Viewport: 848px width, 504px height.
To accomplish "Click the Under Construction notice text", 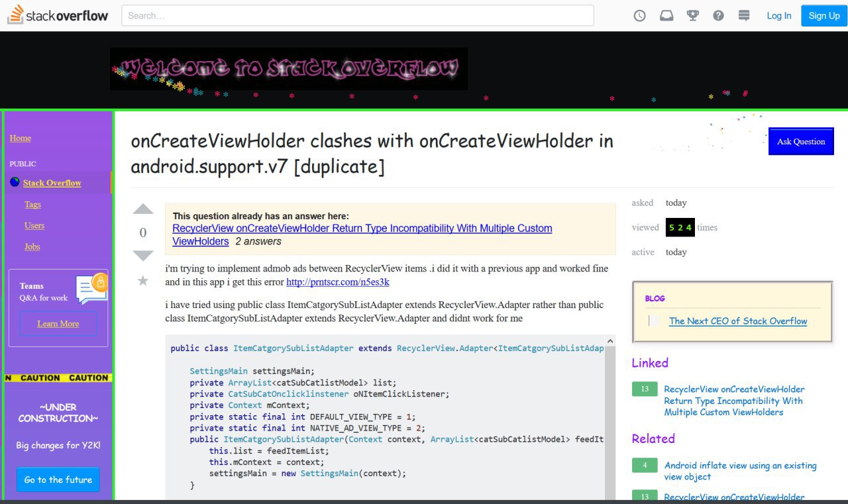I will coord(58,413).
